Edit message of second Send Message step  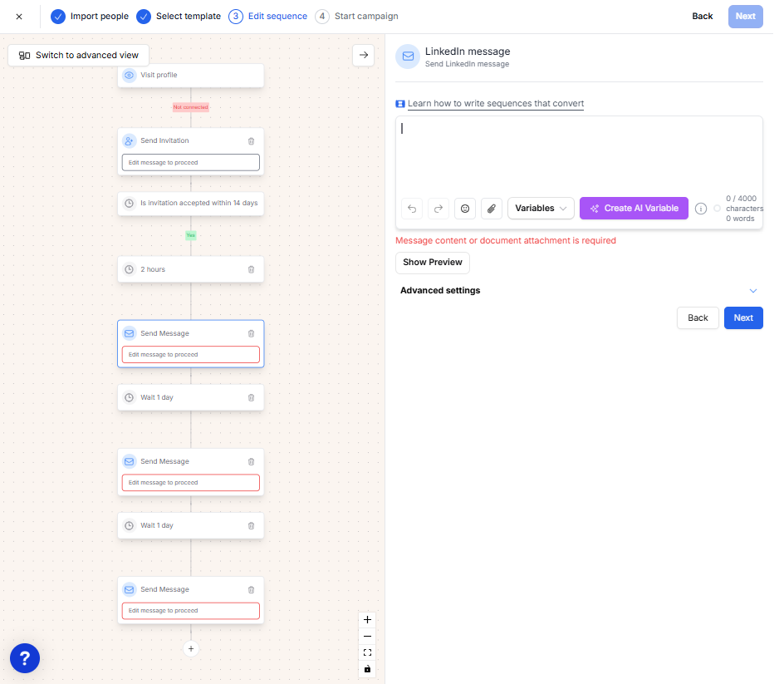coord(190,482)
